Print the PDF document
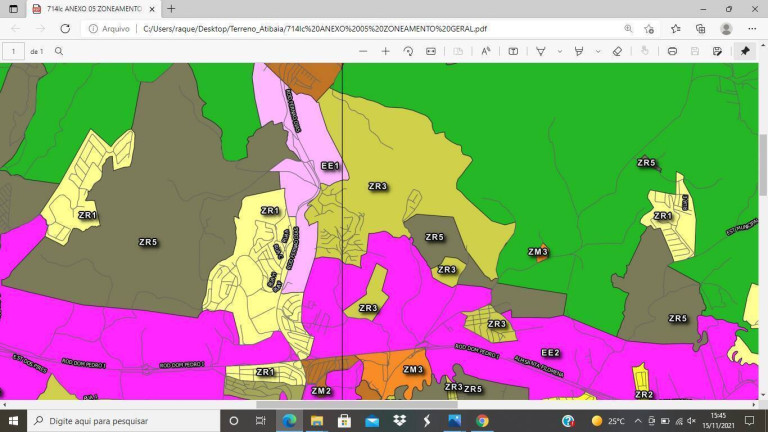Image resolution: width=768 pixels, height=432 pixels. (x=672, y=51)
